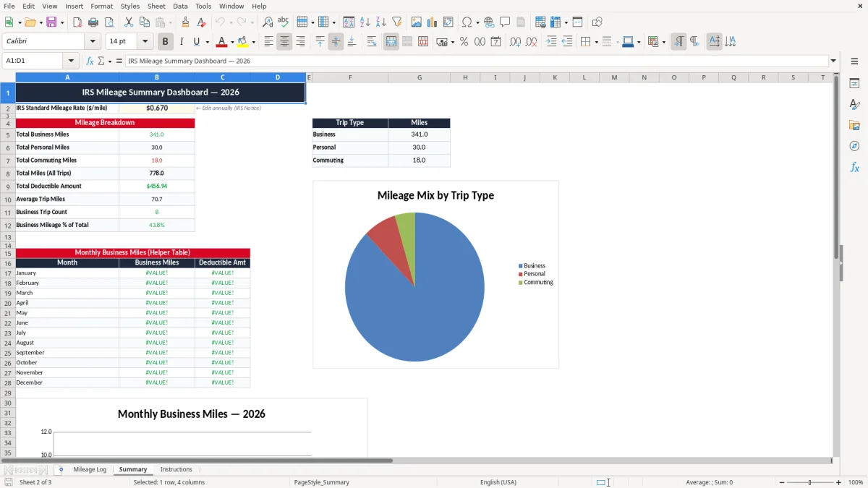The height and width of the screenshot is (488, 868).
Task: Run the Spelling check
Action: pyautogui.click(x=284, y=22)
